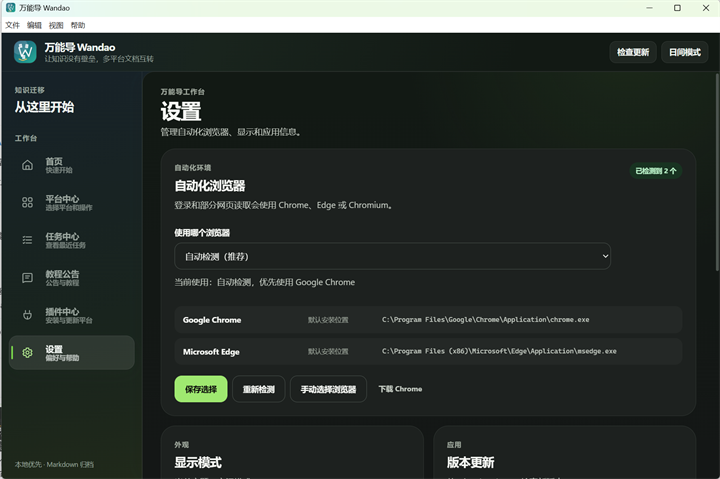Open the 视图 menu

click(56, 25)
